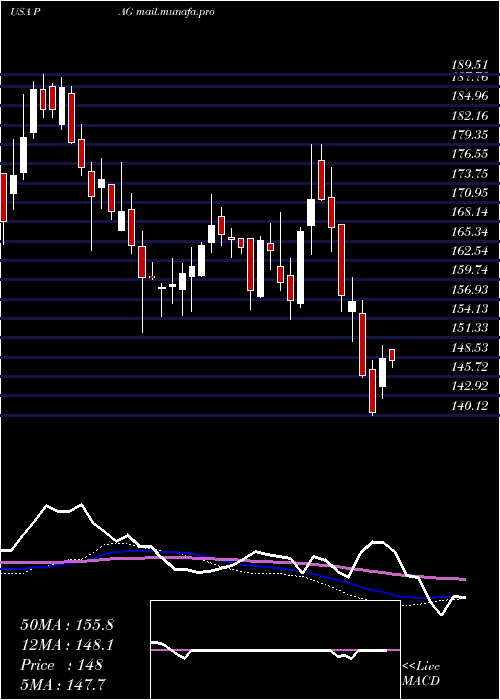Click the last red candlestick on the chart
The height and width of the screenshot is (700, 500).
pos(392,355)
